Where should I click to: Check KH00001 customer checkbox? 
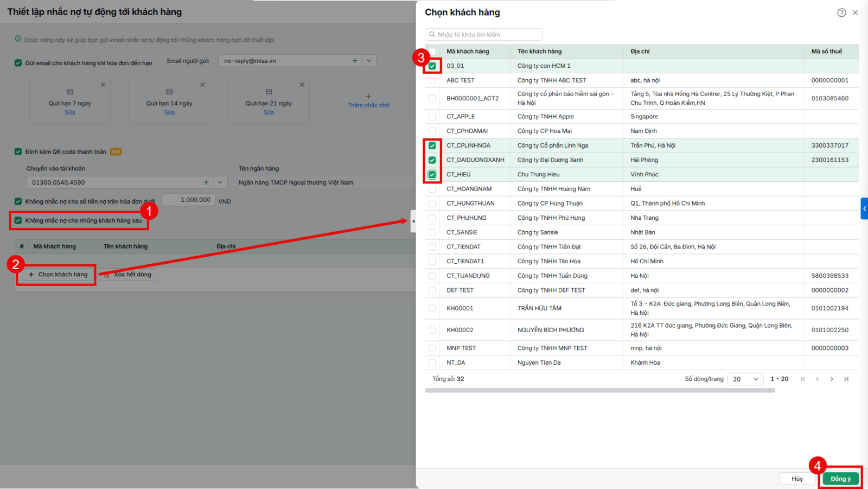432,308
